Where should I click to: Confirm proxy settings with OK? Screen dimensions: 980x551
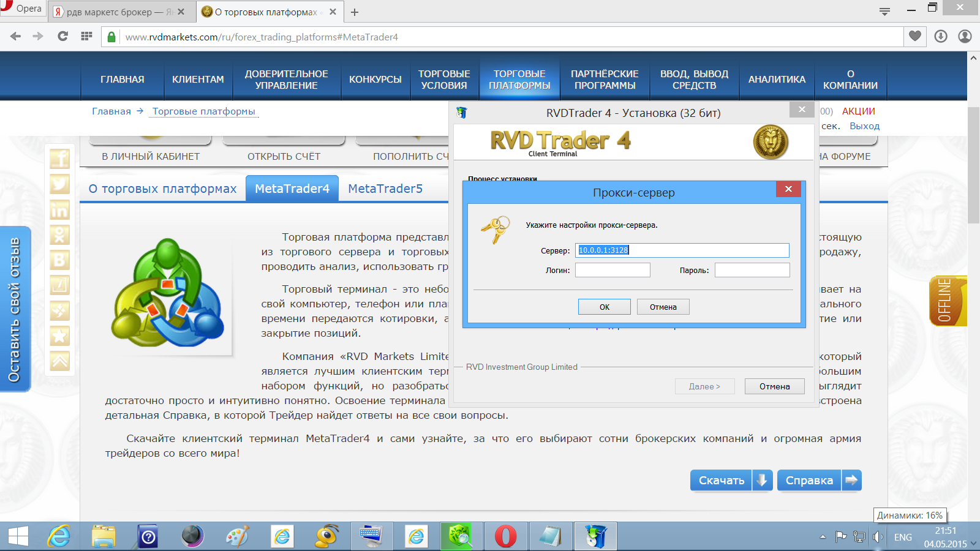[x=605, y=307]
